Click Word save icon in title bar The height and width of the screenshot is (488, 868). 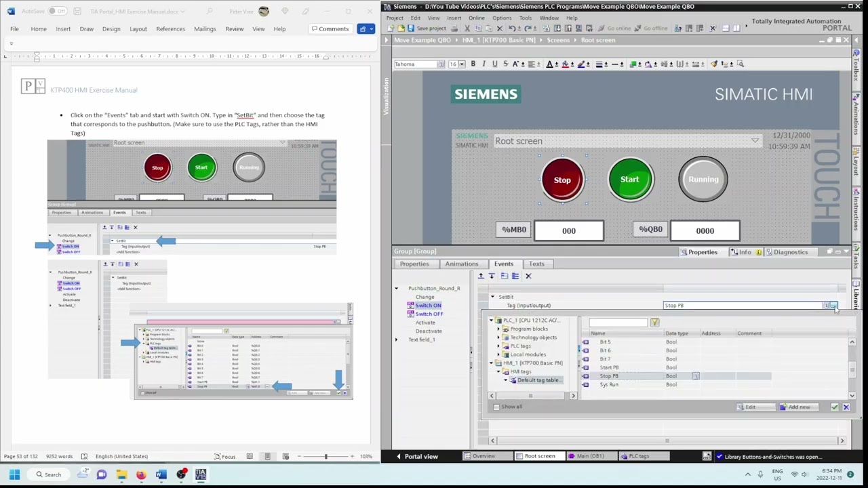[x=77, y=12]
